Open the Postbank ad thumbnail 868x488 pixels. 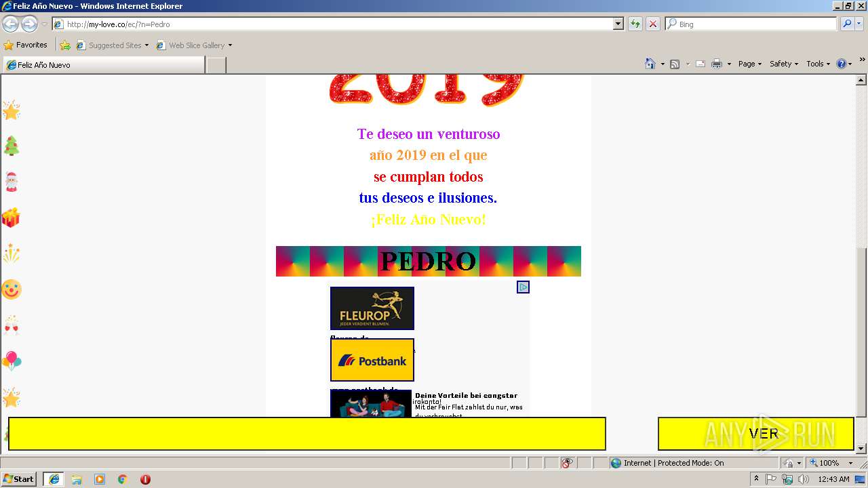click(x=372, y=360)
